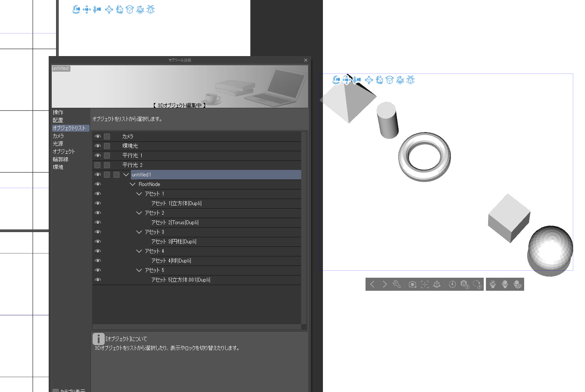Open sub tool detail via wrench icon

(397, 284)
